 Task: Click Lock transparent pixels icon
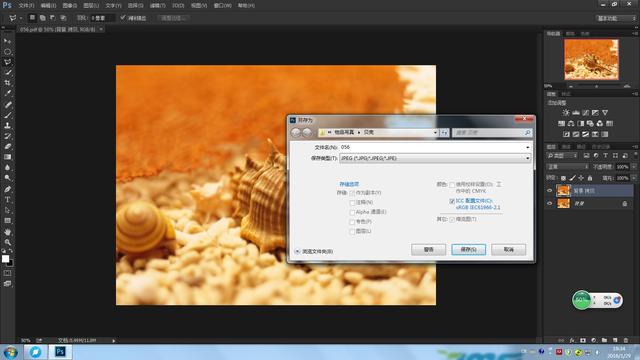click(564, 178)
